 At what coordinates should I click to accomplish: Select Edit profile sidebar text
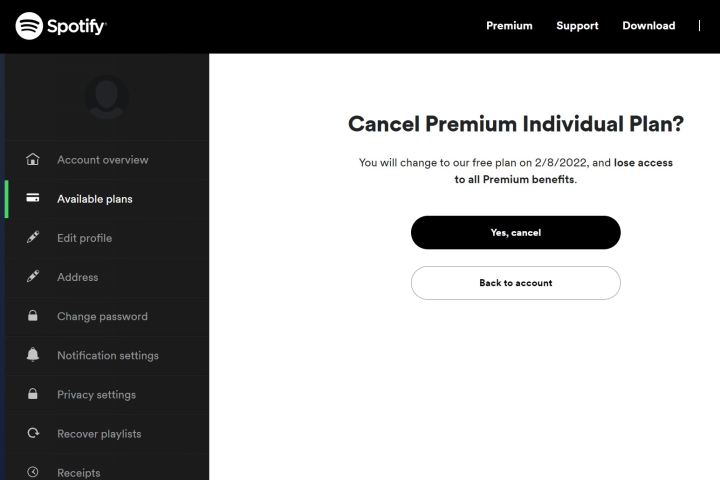pyautogui.click(x=84, y=238)
